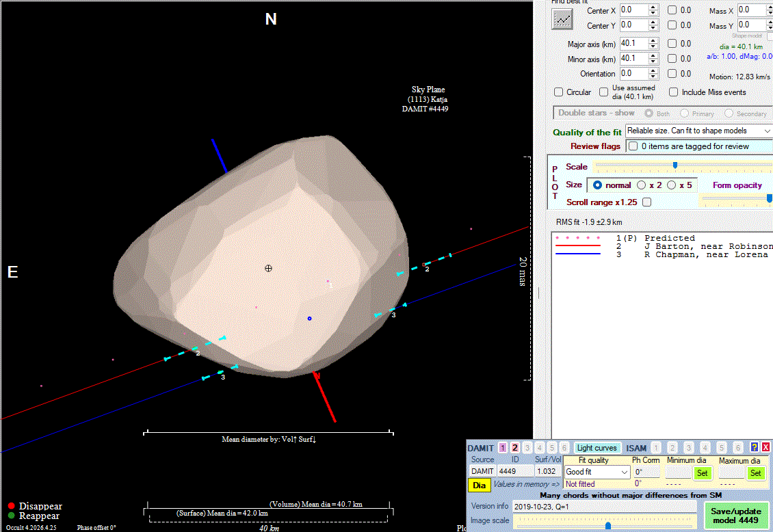The height and width of the screenshot is (532, 773).
Task: Click the 'RMS fit -1.9 ±2.9 km' text
Action: 588,222
